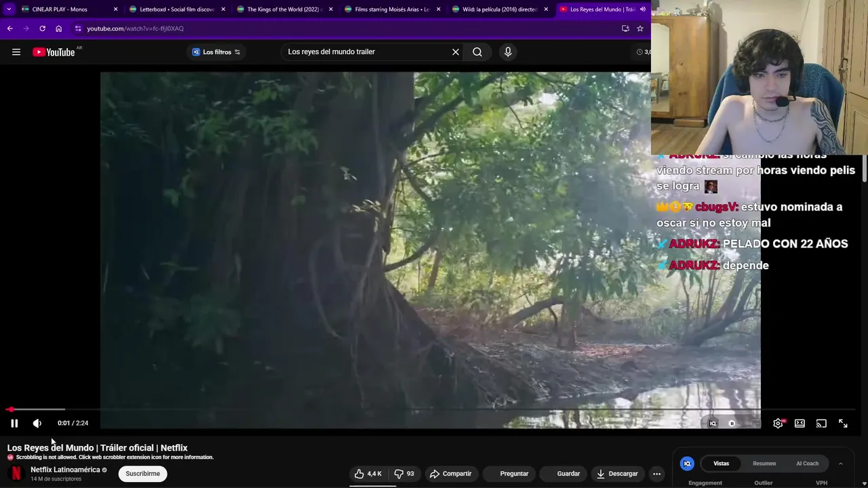Switch to Films starring Moisés Arias tab
Image resolution: width=868 pixels, height=488 pixels.
coord(392,9)
